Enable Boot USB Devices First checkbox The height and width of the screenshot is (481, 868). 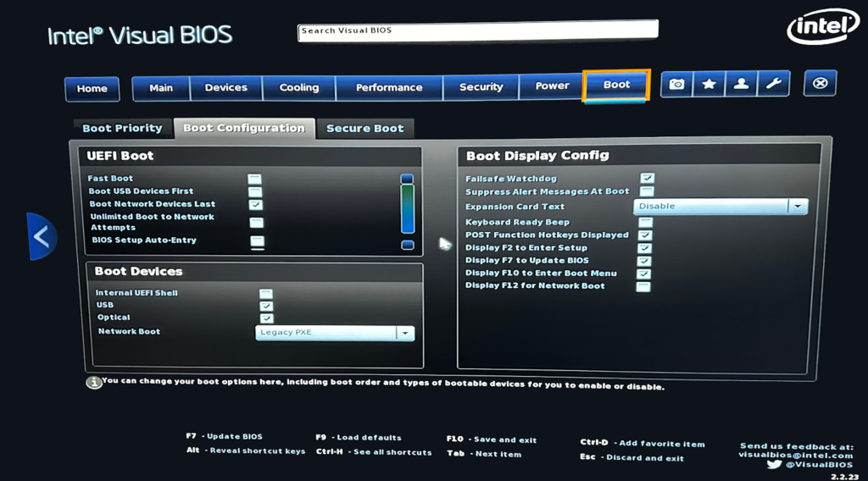(255, 192)
